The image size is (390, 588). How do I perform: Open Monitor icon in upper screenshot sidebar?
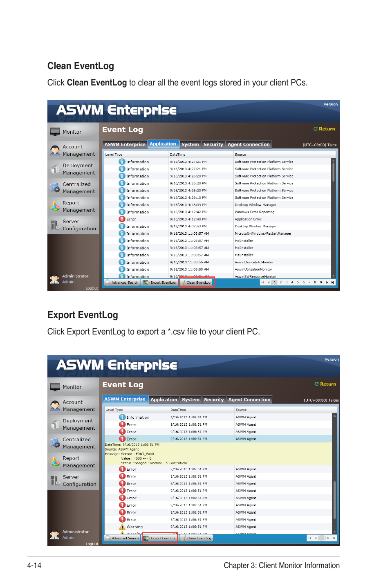point(55,132)
